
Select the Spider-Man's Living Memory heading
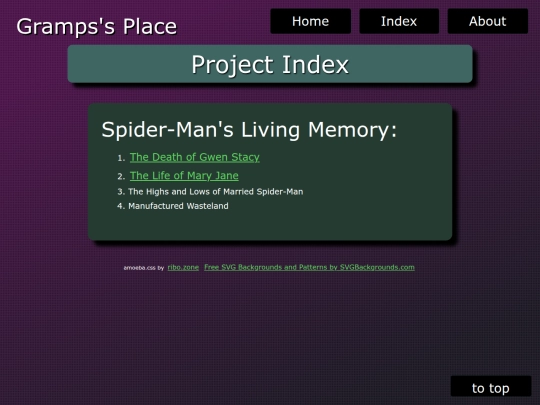pos(249,130)
